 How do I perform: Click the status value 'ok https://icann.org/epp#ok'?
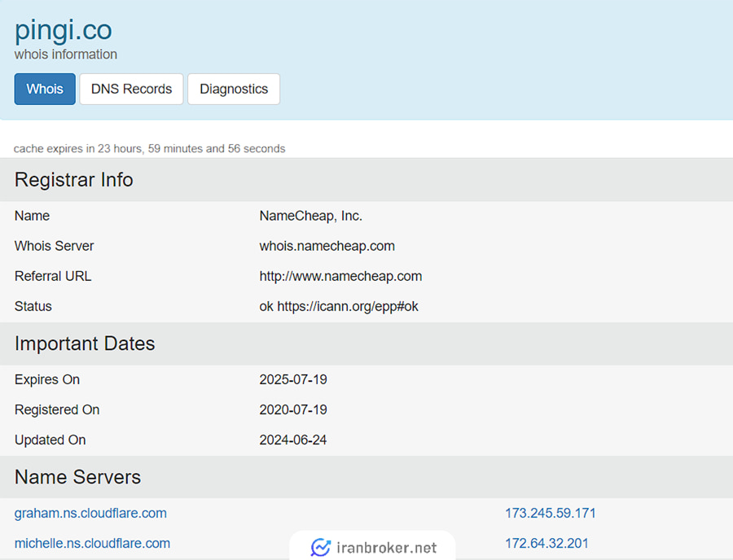pos(339,306)
